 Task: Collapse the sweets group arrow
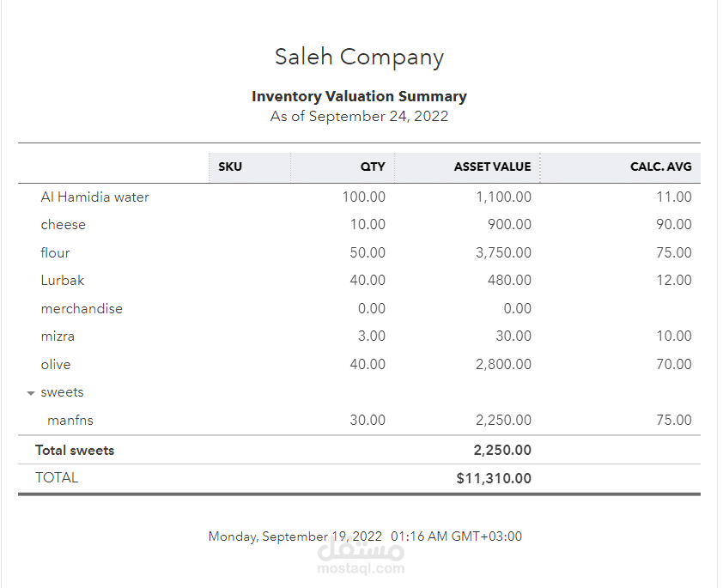coord(31,393)
